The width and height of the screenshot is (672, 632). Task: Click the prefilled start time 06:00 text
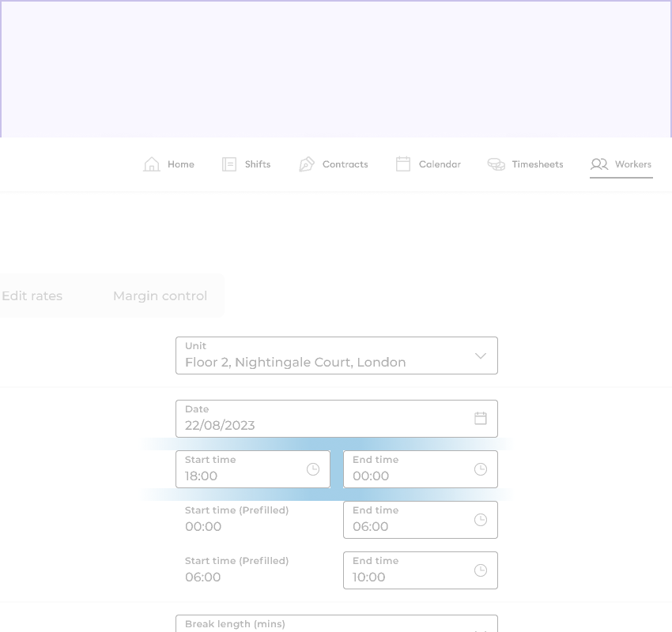(202, 577)
